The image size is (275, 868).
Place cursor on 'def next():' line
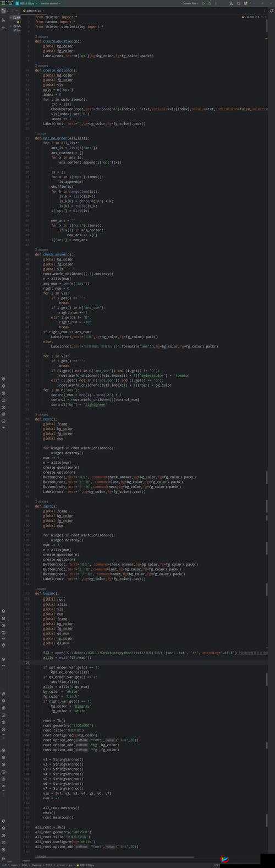(x=46, y=419)
